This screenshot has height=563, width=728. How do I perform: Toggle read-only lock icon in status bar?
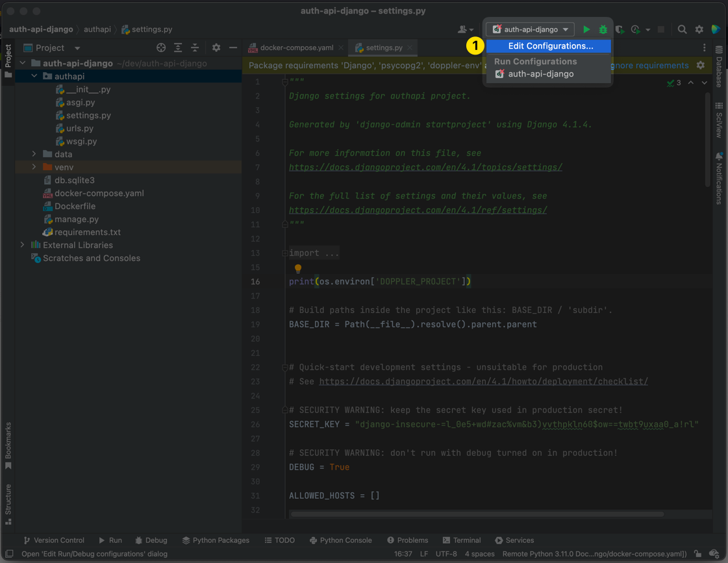(697, 554)
